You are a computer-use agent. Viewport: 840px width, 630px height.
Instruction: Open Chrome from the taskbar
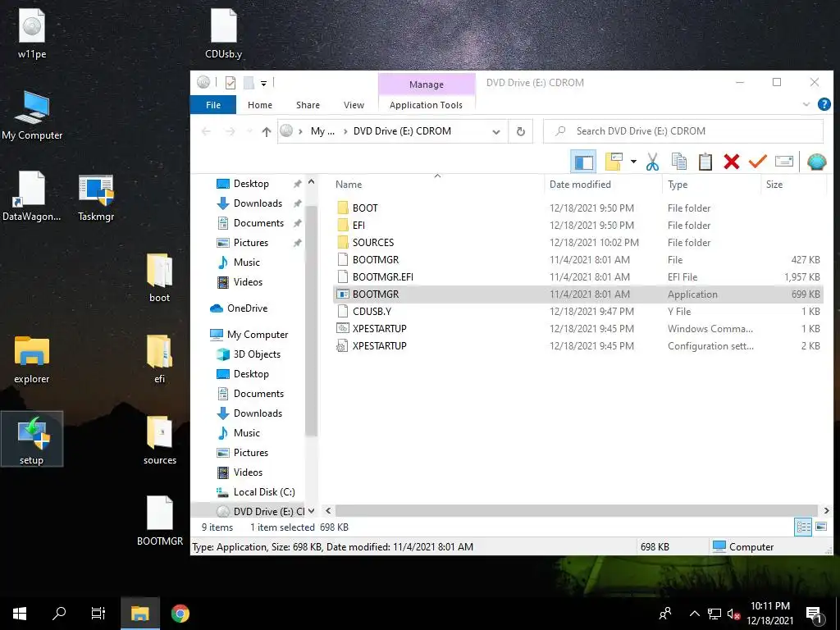tap(180, 614)
